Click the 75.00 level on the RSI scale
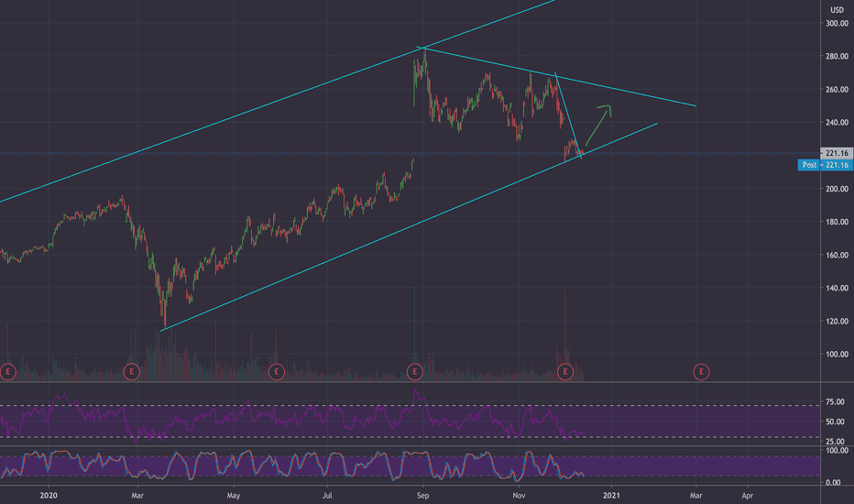This screenshot has height=504, width=854. click(835, 401)
